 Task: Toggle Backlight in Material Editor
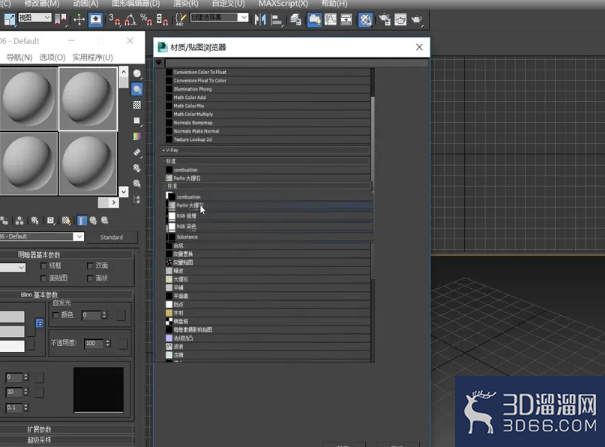click(x=137, y=89)
